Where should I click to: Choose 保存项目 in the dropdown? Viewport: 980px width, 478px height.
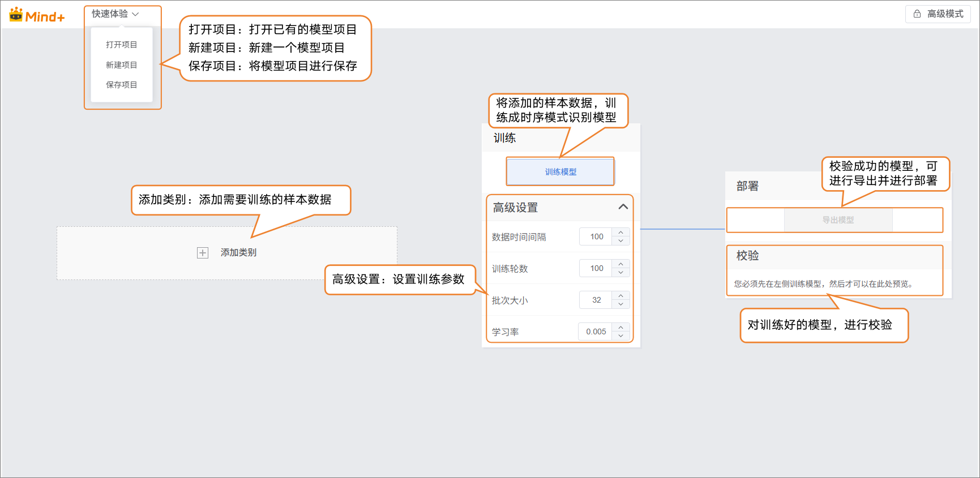point(121,85)
